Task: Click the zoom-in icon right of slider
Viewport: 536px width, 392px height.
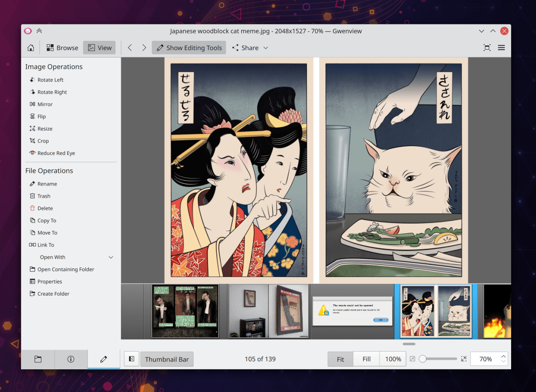Action: (464, 359)
